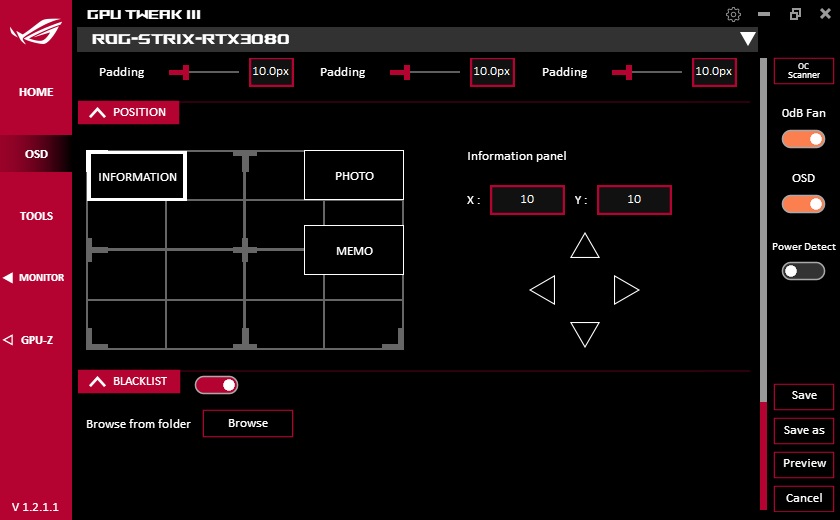This screenshot has width=840, height=520.
Task: Go to the HOME tab
Action: coord(36,92)
